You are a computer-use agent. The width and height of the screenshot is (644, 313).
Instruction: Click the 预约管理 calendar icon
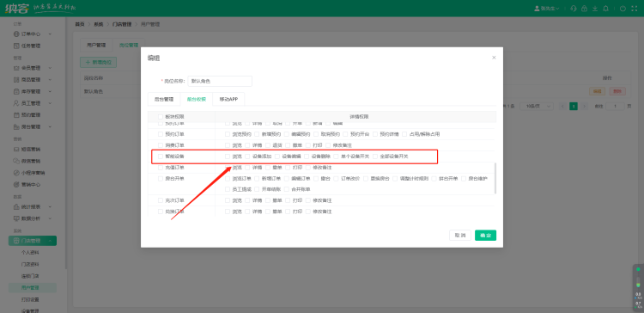(16, 115)
